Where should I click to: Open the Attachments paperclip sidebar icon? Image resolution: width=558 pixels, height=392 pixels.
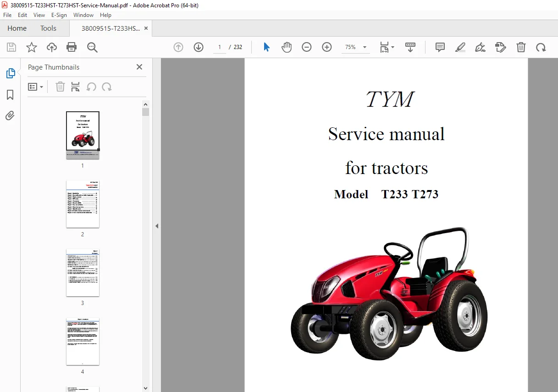[x=10, y=115]
